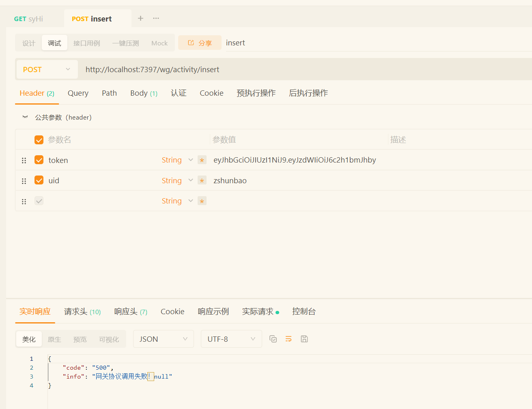Click the request URL input field
The image size is (532, 409).
pos(284,70)
